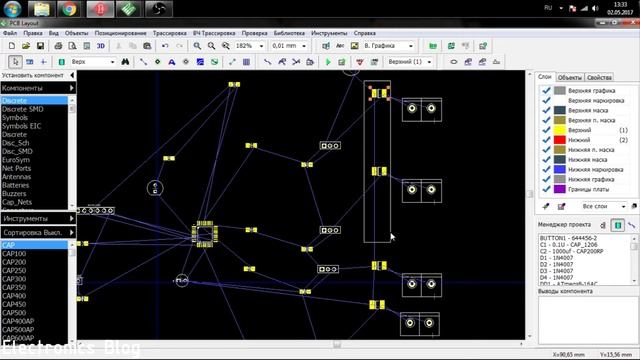Select the place line tool
Viewport: 640px width, 360px height.
point(143,62)
